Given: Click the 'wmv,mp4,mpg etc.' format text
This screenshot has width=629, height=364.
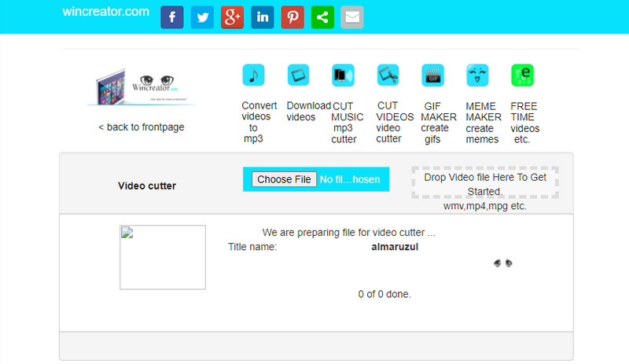Looking at the screenshot, I should 484,206.
